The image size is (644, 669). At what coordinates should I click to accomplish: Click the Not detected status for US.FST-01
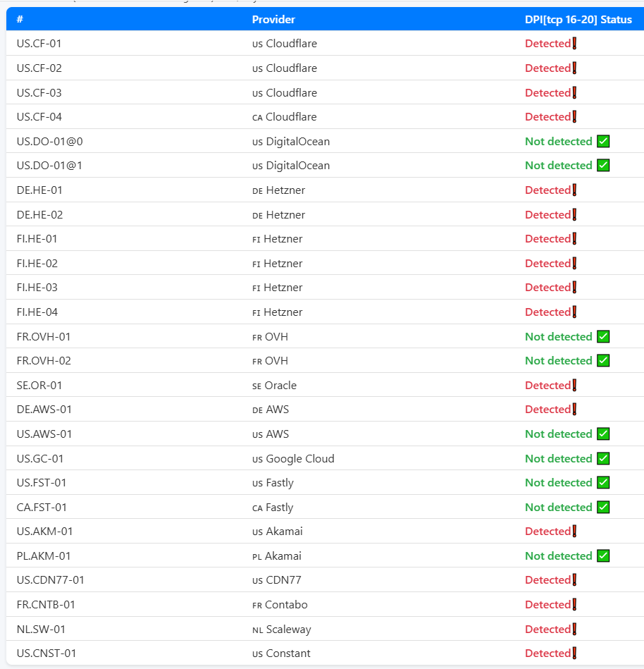click(558, 483)
